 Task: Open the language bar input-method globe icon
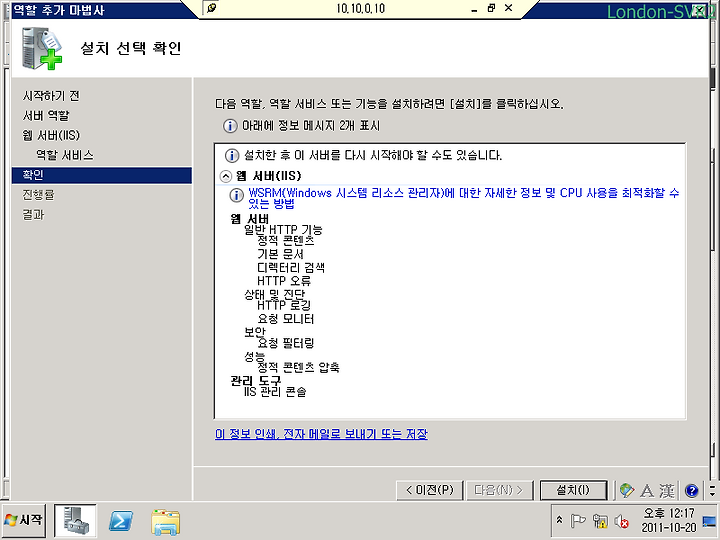626,490
